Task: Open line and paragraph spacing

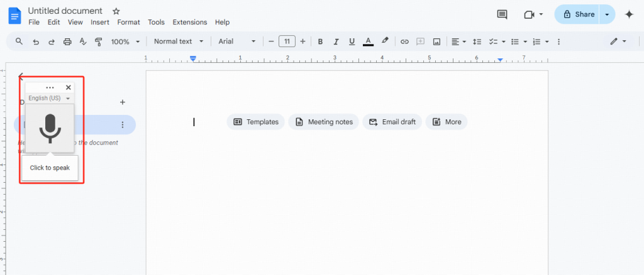Action: click(x=477, y=41)
